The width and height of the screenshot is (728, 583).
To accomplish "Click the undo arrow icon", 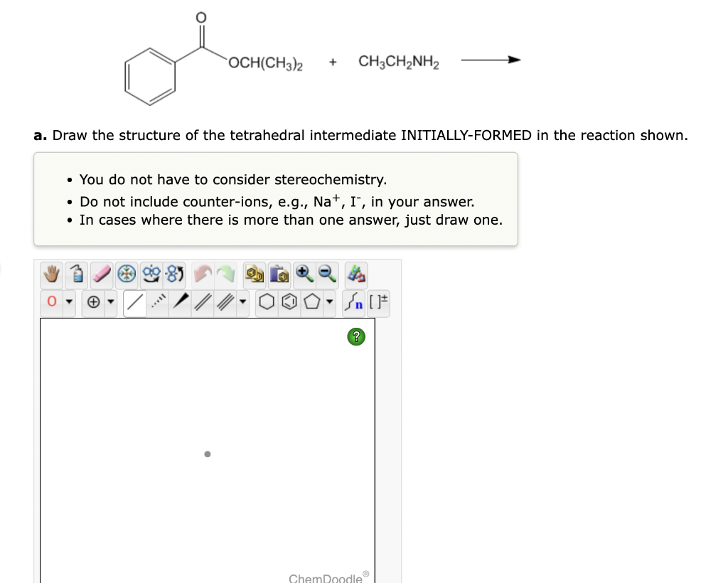I will (203, 274).
